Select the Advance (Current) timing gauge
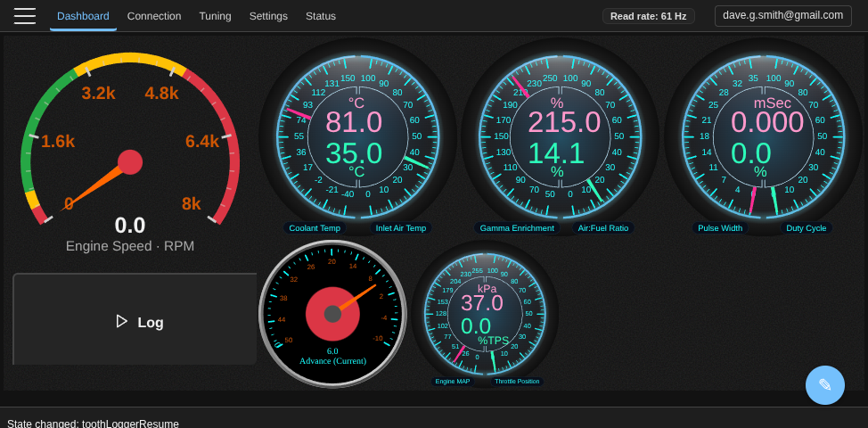Image resolution: width=868 pixels, height=428 pixels. (x=332, y=313)
